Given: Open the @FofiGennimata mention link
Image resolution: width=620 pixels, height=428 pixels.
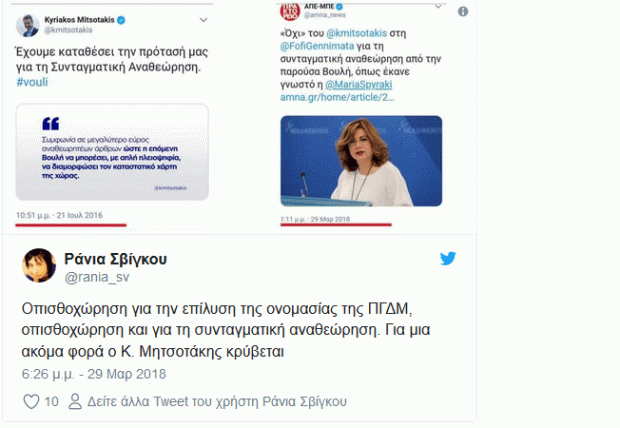Looking at the screenshot, I should 317,46.
